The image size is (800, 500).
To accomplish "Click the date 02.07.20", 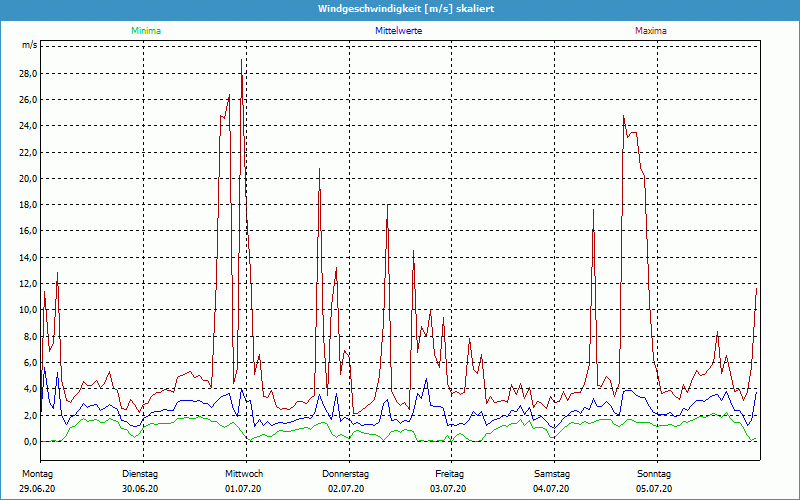I will pyautogui.click(x=346, y=489).
